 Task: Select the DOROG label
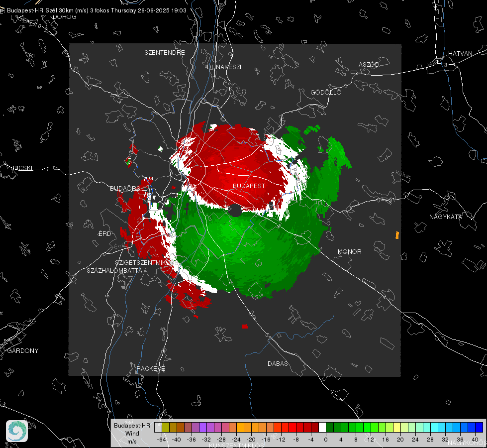pos(65,17)
